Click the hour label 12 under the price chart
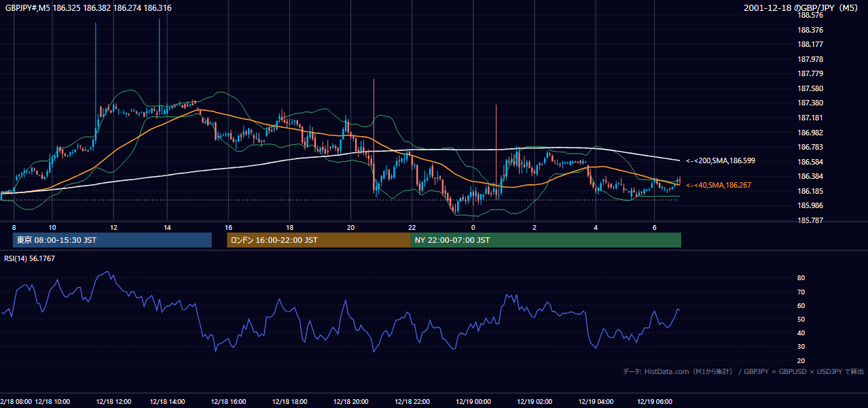 pos(113,227)
